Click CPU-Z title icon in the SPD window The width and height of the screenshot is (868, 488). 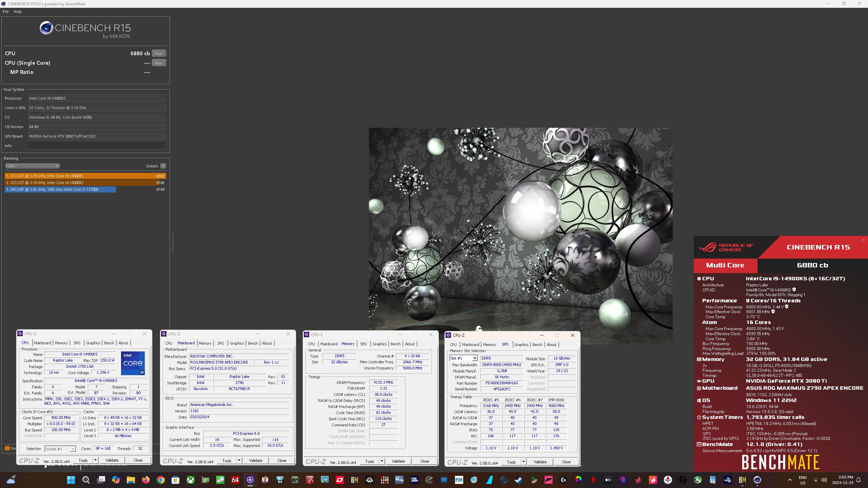(x=448, y=335)
